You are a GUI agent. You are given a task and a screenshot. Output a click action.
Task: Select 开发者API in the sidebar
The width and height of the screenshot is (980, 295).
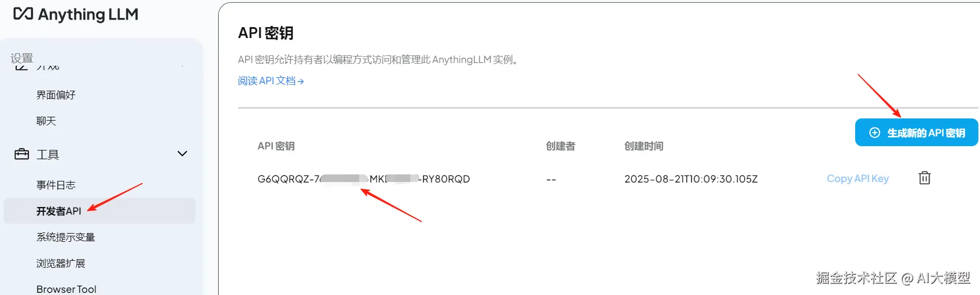tap(99, 211)
